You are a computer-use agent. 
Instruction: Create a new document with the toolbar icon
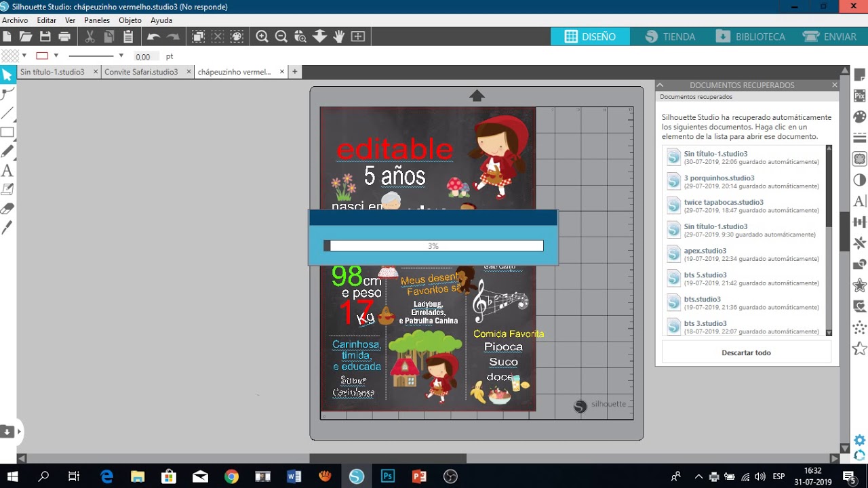click(x=7, y=37)
